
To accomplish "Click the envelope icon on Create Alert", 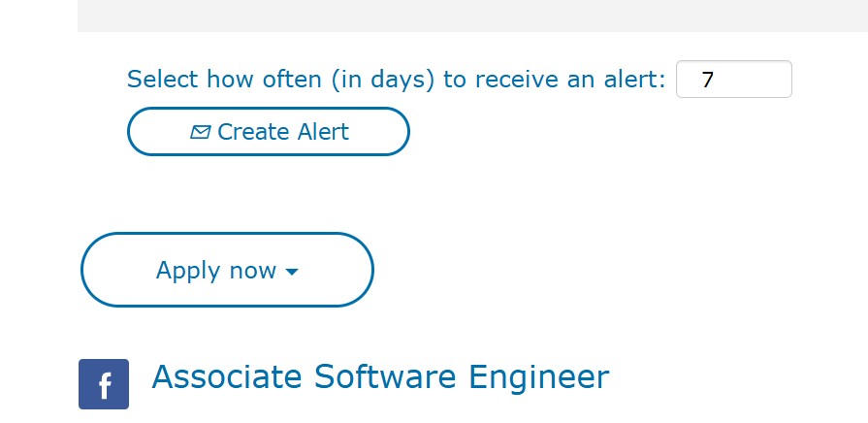I will (201, 132).
